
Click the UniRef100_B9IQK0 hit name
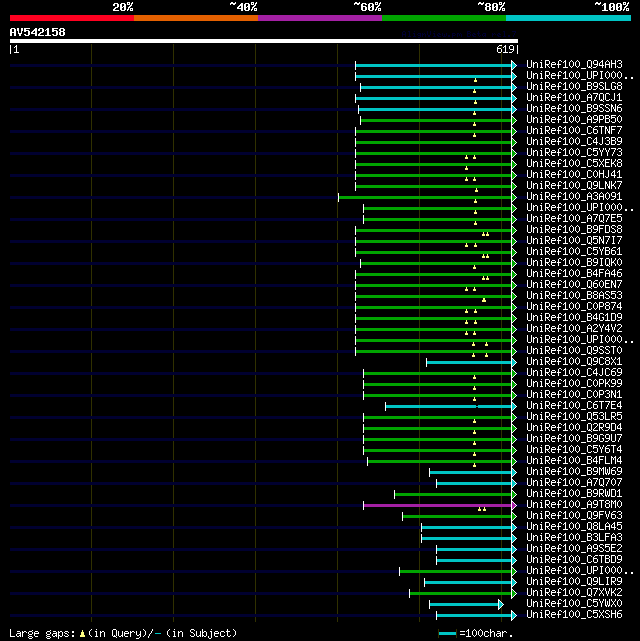pyautogui.click(x=574, y=263)
